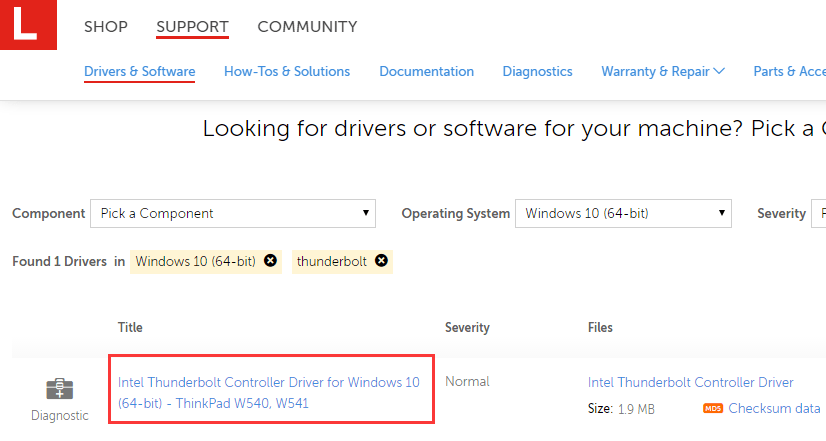The width and height of the screenshot is (826, 441).
Task: Click the Operating System field label
Action: click(x=456, y=213)
